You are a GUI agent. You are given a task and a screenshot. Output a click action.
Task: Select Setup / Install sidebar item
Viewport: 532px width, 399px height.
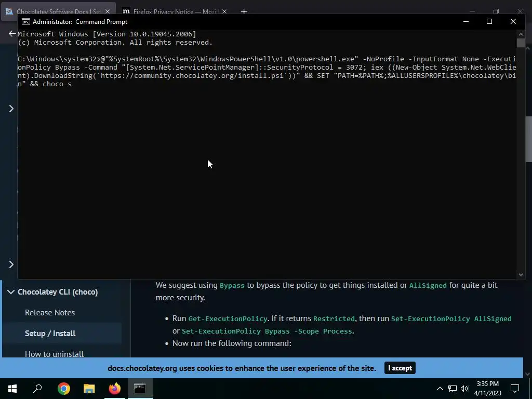pyautogui.click(x=50, y=334)
